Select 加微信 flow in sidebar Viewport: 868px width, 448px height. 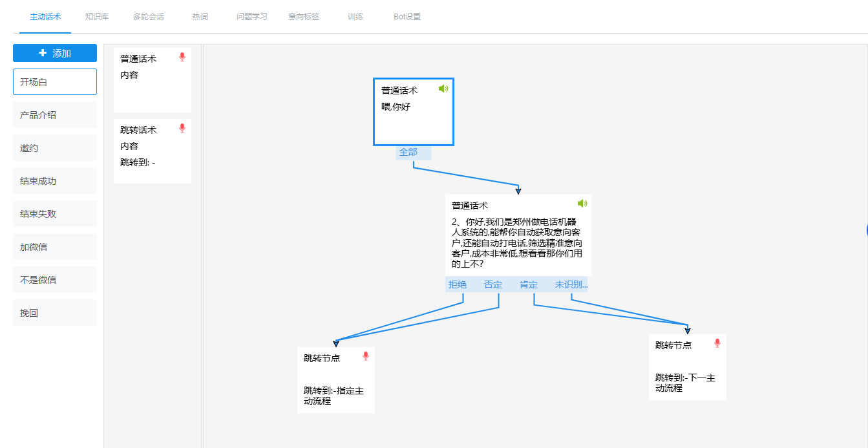click(55, 247)
